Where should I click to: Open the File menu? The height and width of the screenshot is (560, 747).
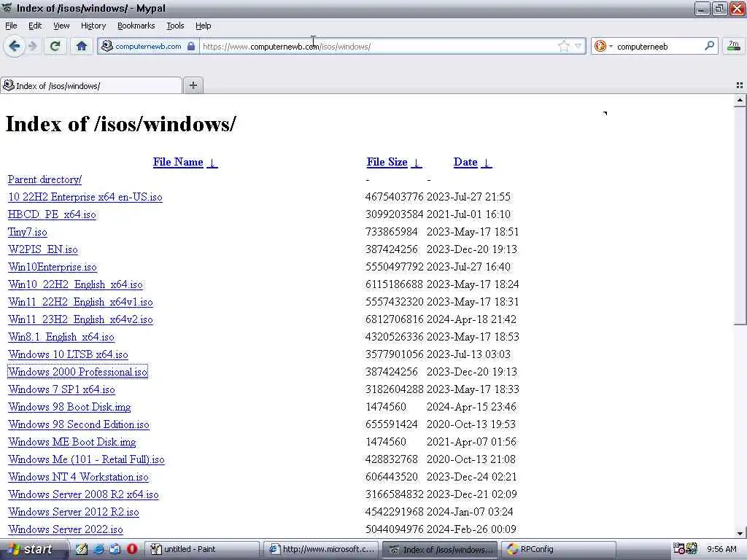(11, 26)
